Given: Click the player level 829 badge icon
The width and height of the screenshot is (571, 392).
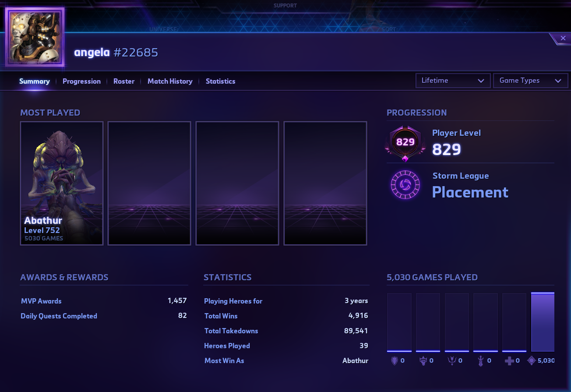Looking at the screenshot, I should (x=405, y=143).
